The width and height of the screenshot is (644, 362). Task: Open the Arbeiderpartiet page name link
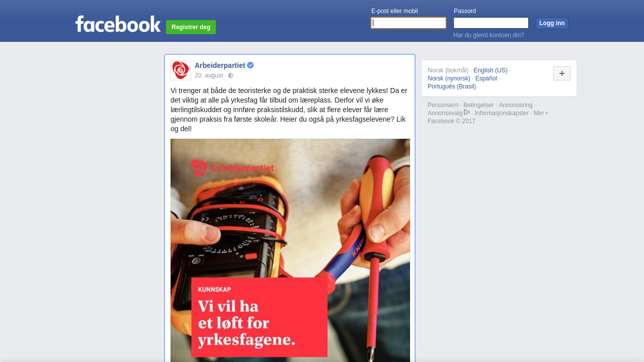click(x=220, y=65)
